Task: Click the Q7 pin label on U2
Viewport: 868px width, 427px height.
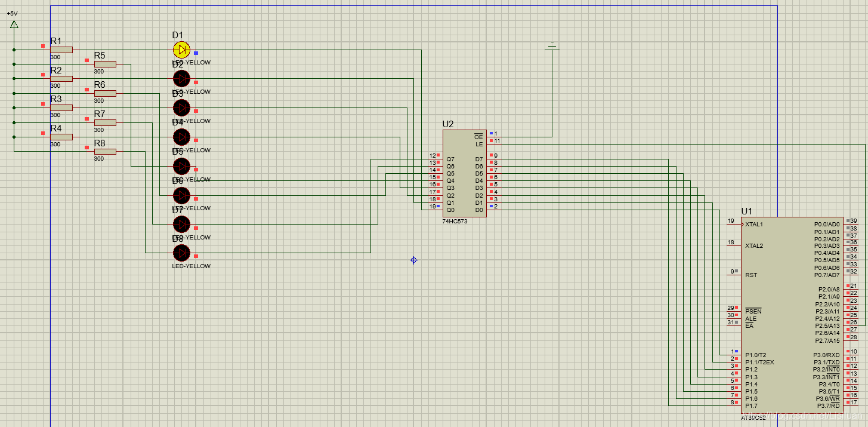Action: pyautogui.click(x=450, y=159)
